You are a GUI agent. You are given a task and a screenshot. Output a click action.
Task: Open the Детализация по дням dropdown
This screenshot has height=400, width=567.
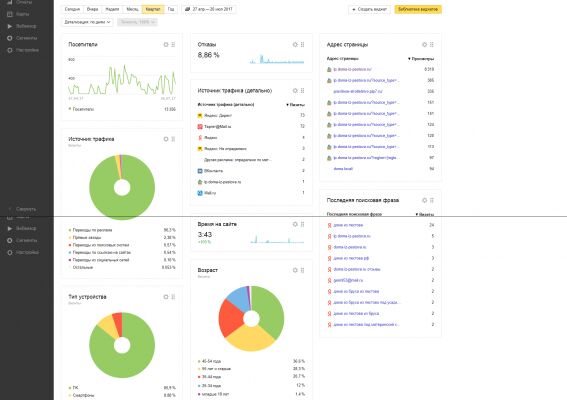point(87,22)
